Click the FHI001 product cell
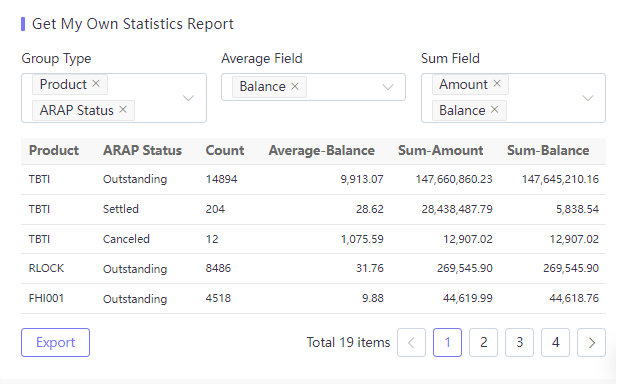633x384 pixels. pyautogui.click(x=46, y=298)
